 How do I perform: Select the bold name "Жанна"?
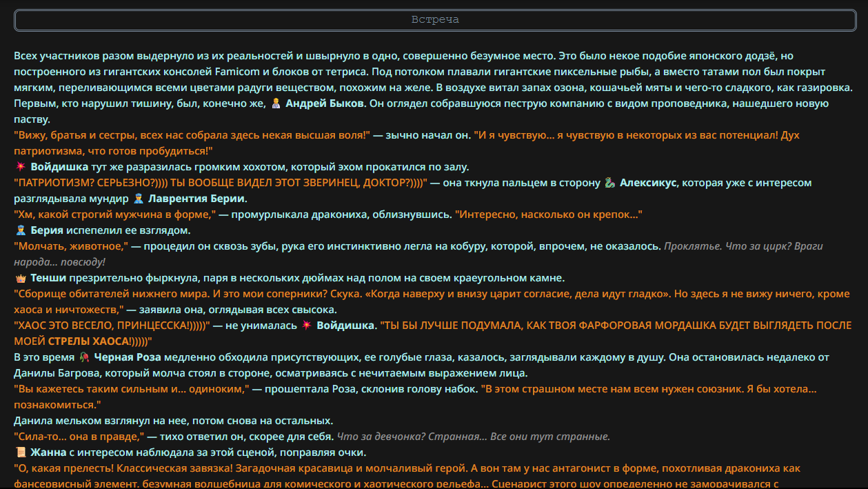click(48, 452)
